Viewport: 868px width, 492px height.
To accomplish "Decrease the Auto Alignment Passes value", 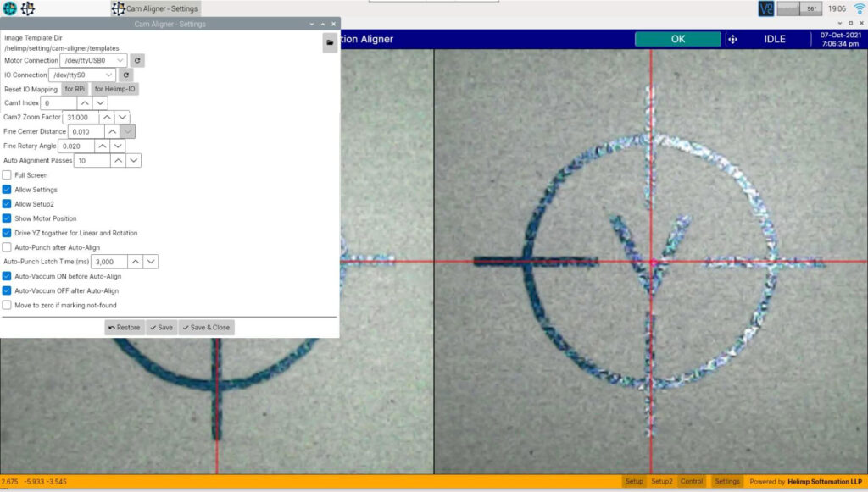I will coord(134,160).
